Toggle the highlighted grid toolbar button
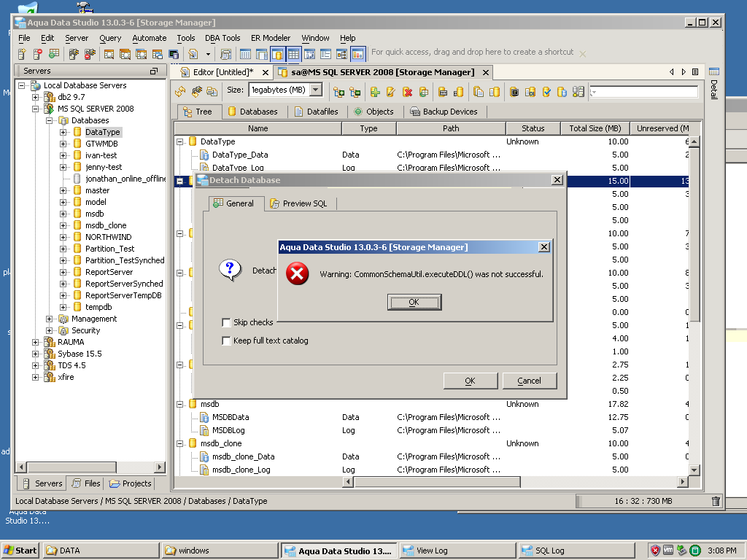This screenshot has height=560, width=747. 293,54
